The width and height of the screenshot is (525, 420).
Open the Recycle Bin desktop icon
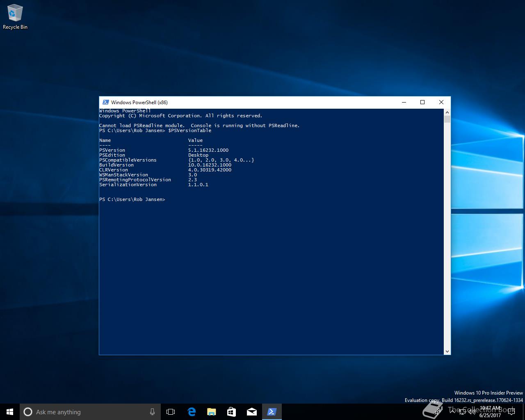tap(15, 17)
